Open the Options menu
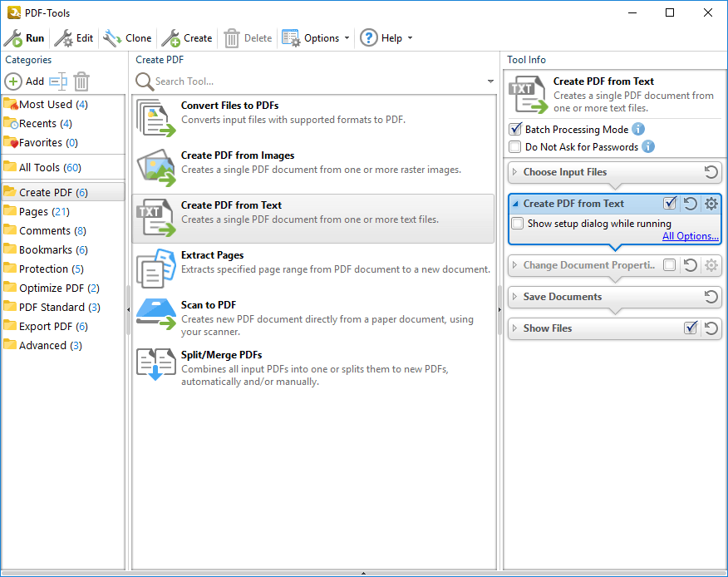The height and width of the screenshot is (577, 728). [x=316, y=38]
